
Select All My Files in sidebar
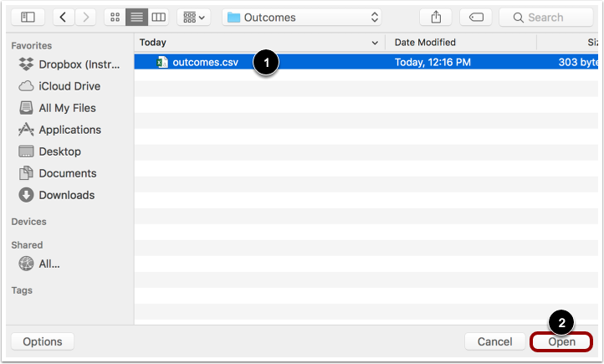click(67, 108)
